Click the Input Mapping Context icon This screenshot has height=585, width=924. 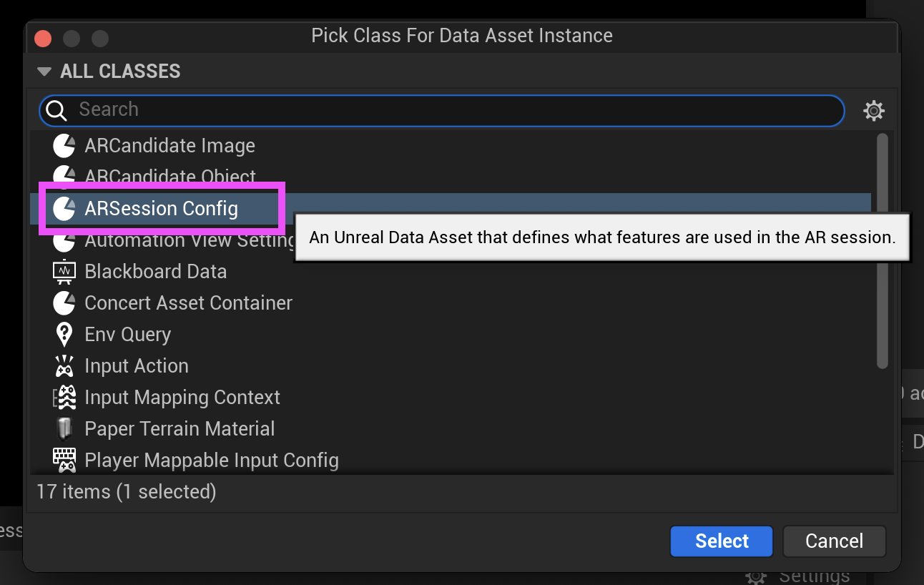point(66,398)
